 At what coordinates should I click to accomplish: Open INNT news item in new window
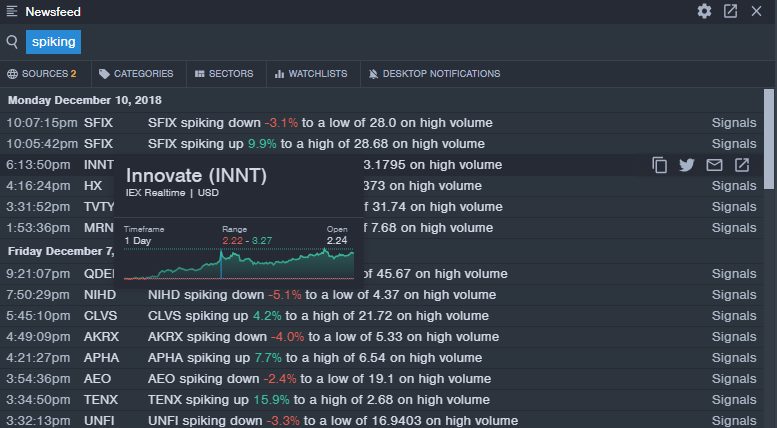tap(742, 165)
